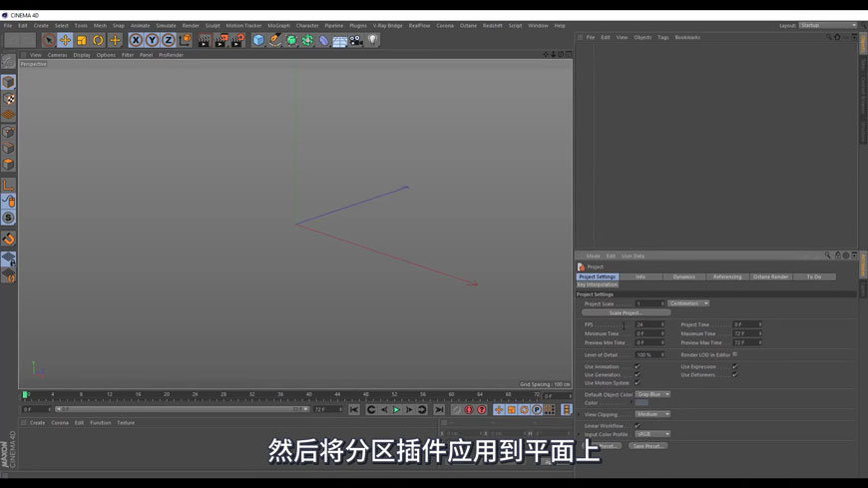Click the Scale Project button
868x488 pixels.
pos(626,313)
